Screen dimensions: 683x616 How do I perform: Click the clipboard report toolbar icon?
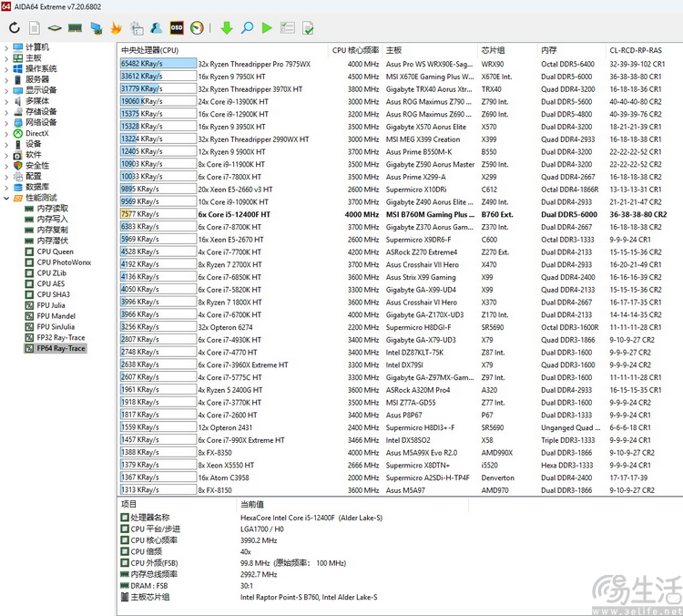click(x=137, y=28)
